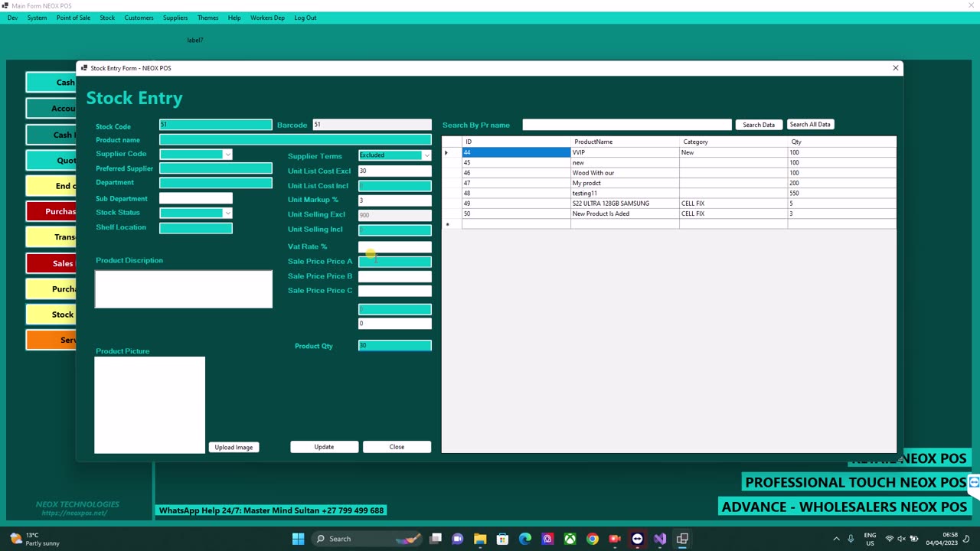Open the Supplier Code dropdown
980x551 pixels.
227,155
